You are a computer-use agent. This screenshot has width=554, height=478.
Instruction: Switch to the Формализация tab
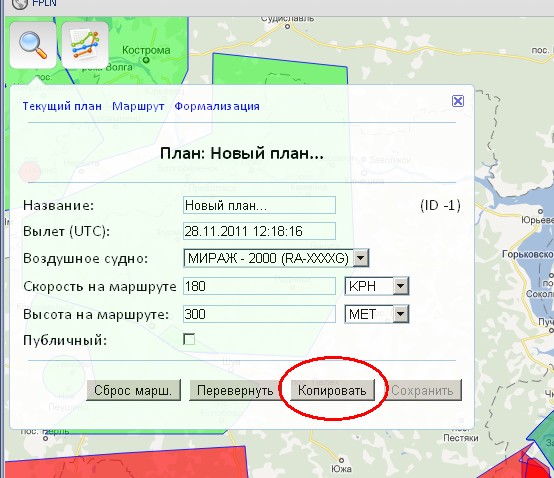[217, 106]
